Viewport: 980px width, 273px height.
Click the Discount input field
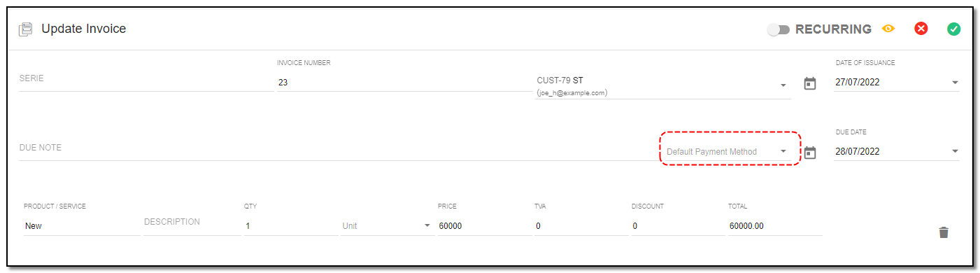(678, 226)
